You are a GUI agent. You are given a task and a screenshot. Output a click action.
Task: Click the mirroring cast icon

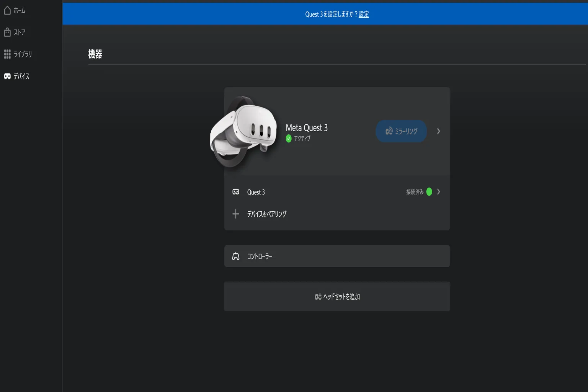click(x=389, y=131)
